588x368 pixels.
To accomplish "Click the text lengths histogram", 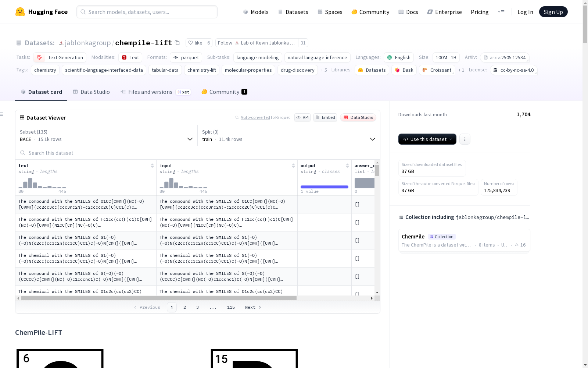I will point(42,183).
